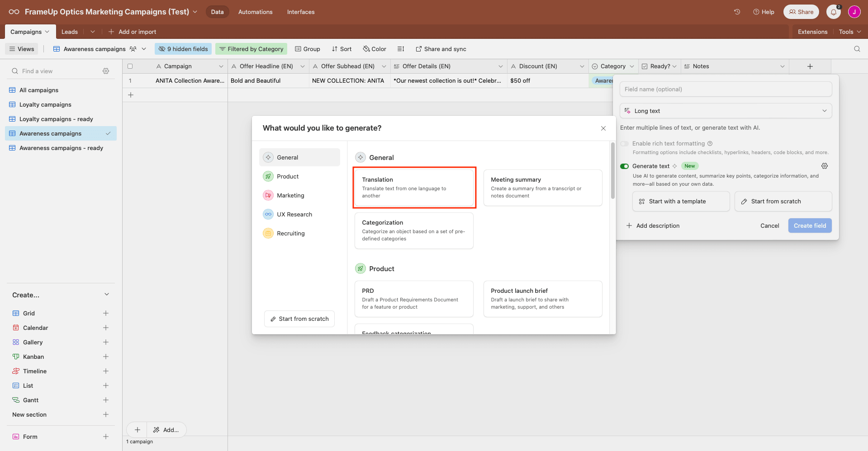Disable the Generate text toggle
Screen dimensions: 868x451
pos(624,166)
